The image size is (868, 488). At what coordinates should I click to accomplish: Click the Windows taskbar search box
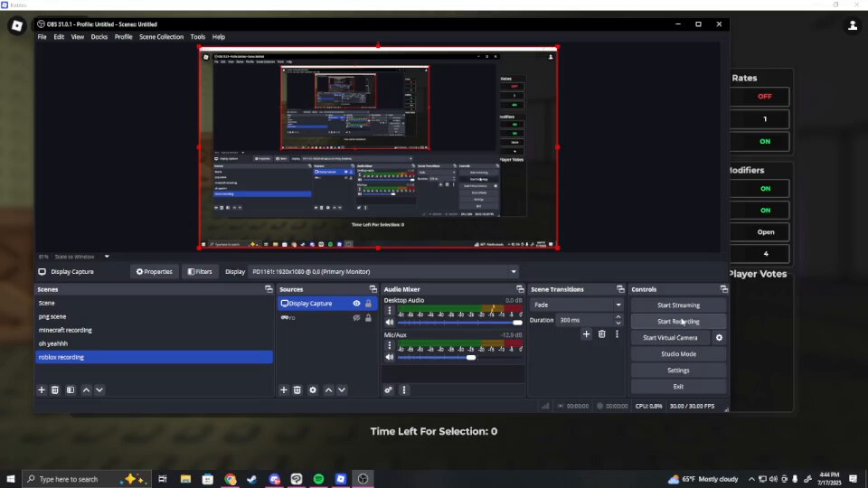point(86,479)
